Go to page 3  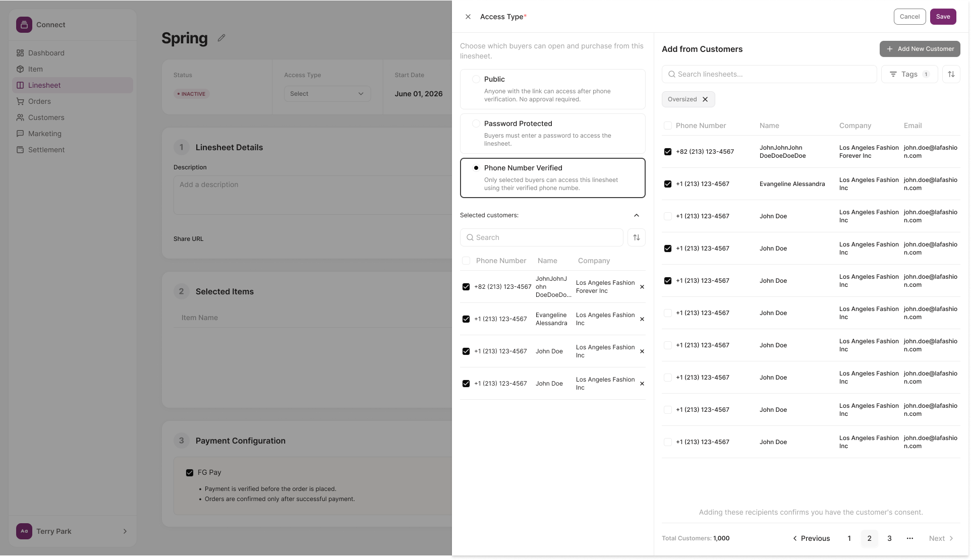click(x=890, y=538)
